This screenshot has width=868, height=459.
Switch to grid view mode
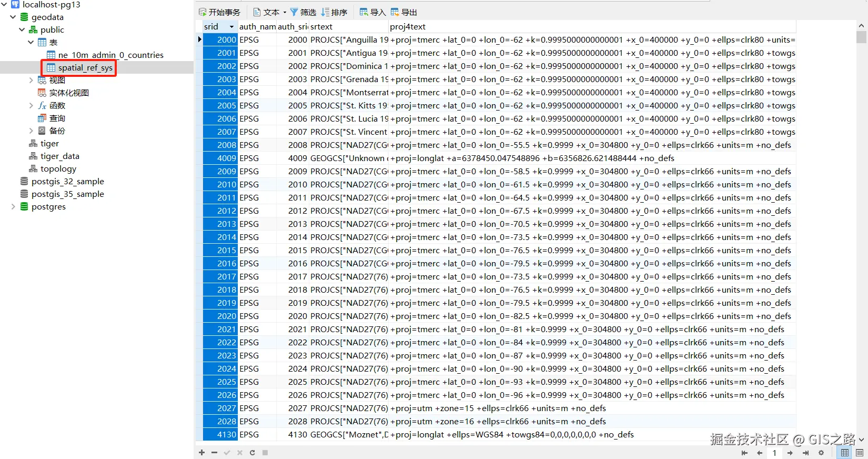845,453
